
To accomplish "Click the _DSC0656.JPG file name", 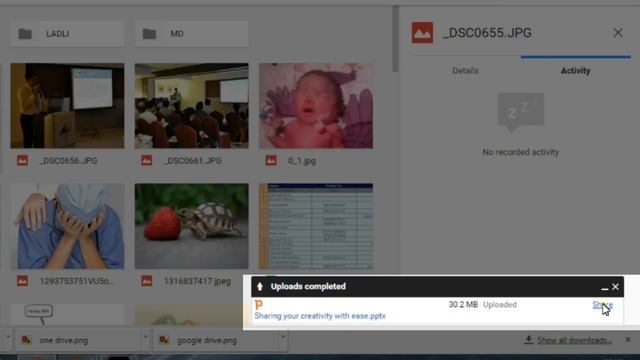I will [x=69, y=161].
